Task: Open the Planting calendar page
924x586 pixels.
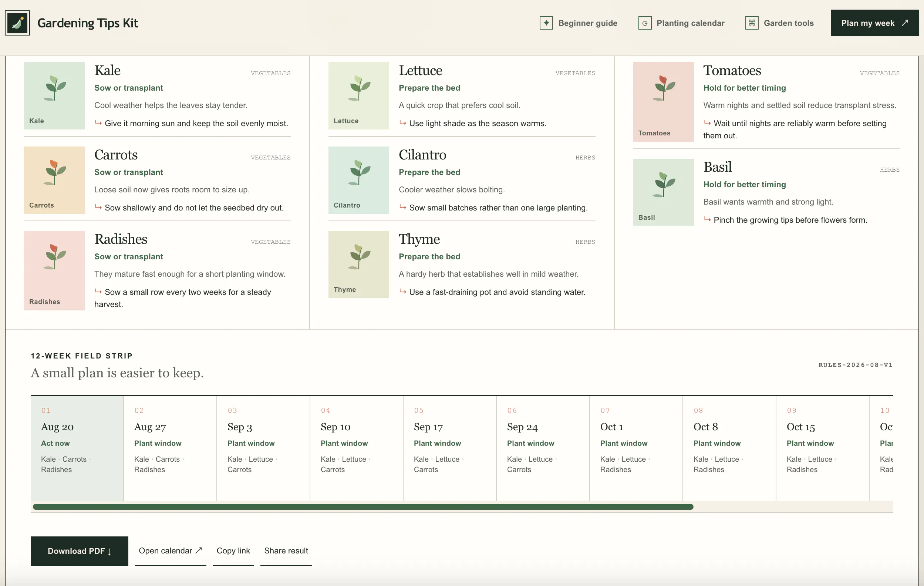Action: pyautogui.click(x=681, y=23)
